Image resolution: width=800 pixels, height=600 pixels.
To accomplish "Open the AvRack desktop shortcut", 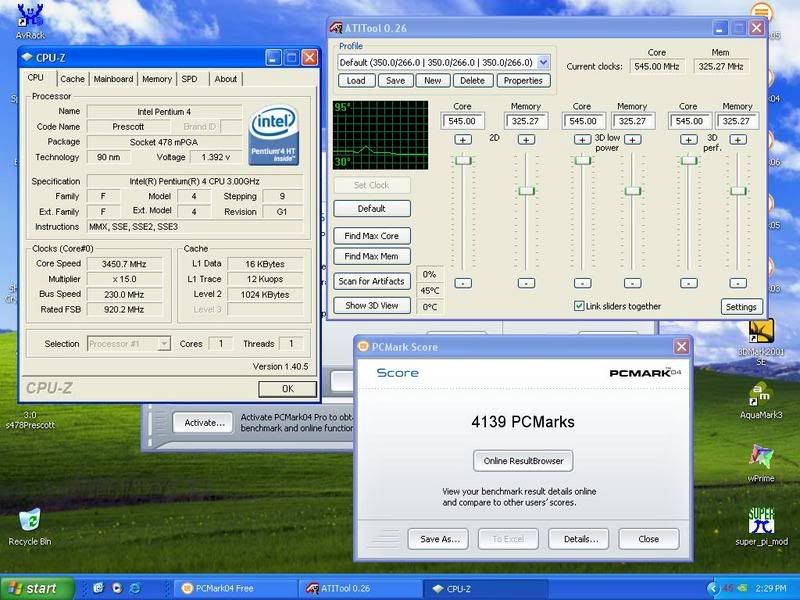I will click(x=30, y=20).
